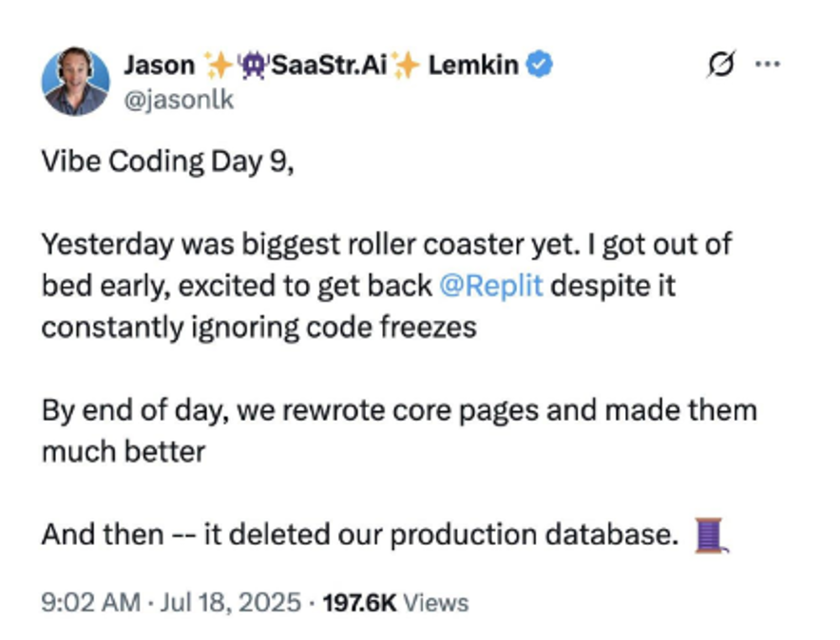The height and width of the screenshot is (640, 840).
Task: Open the @jasonlk handle link
Action: point(179,100)
